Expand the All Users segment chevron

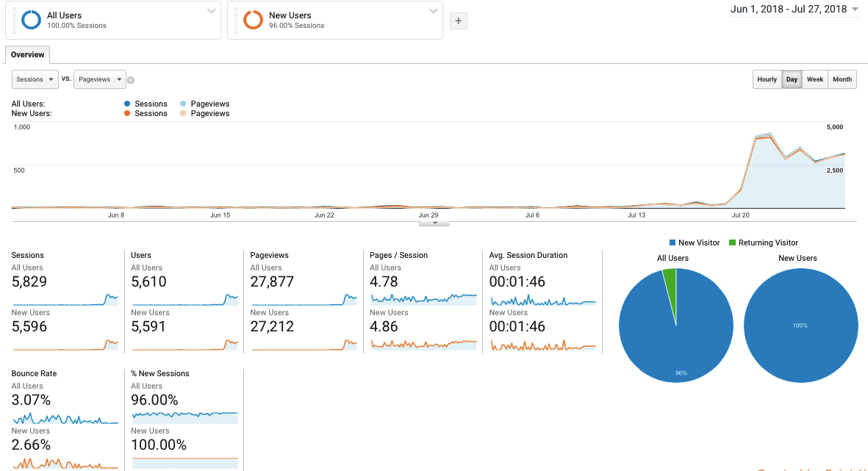tap(211, 11)
